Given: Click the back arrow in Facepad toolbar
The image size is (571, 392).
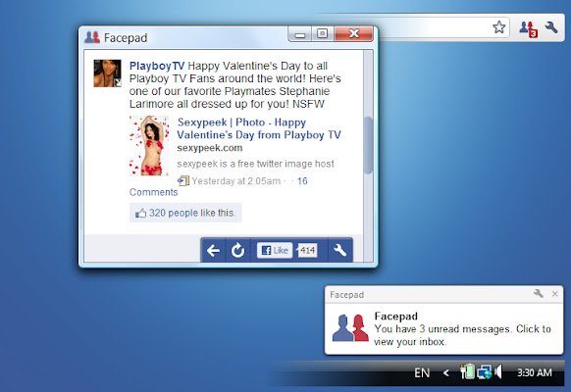Looking at the screenshot, I should [x=213, y=250].
